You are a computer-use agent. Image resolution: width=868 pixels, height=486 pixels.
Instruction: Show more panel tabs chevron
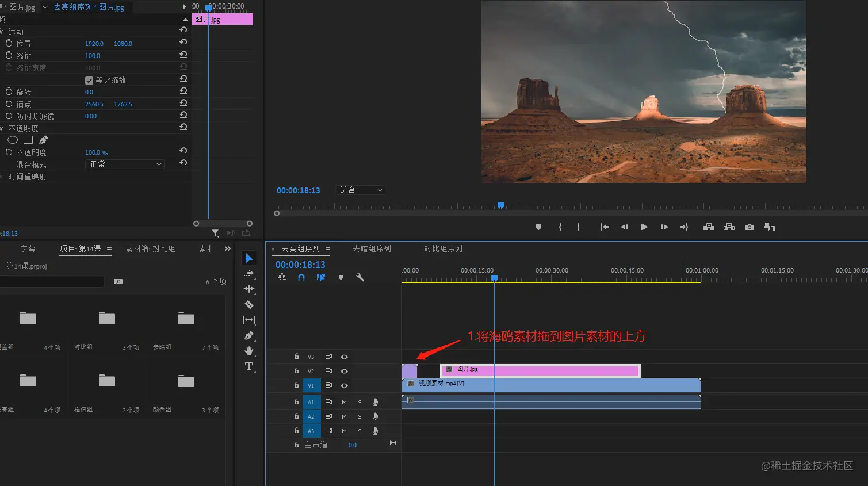(228, 248)
